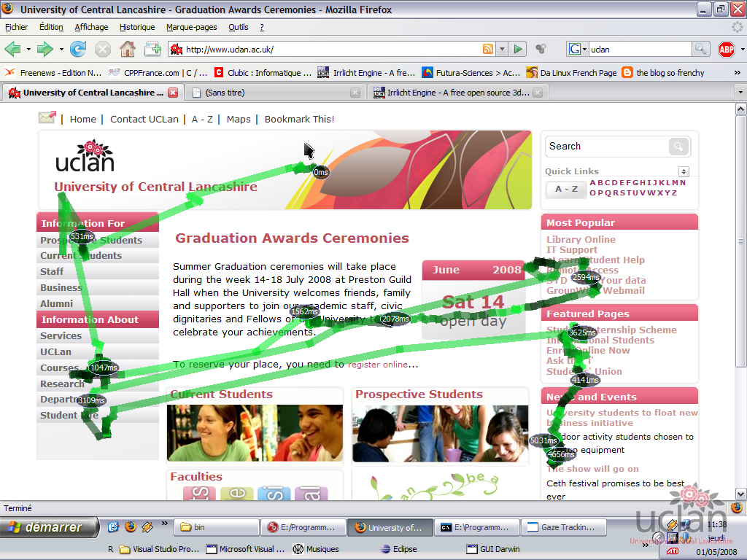747x560 pixels.
Task: Click the browser Back arrow button
Action: 13,49
